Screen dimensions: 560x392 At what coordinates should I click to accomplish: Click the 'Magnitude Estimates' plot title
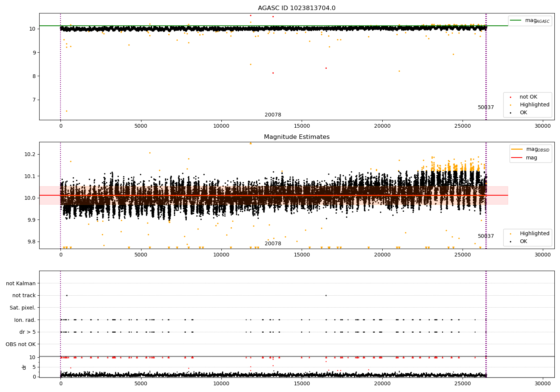click(296, 137)
